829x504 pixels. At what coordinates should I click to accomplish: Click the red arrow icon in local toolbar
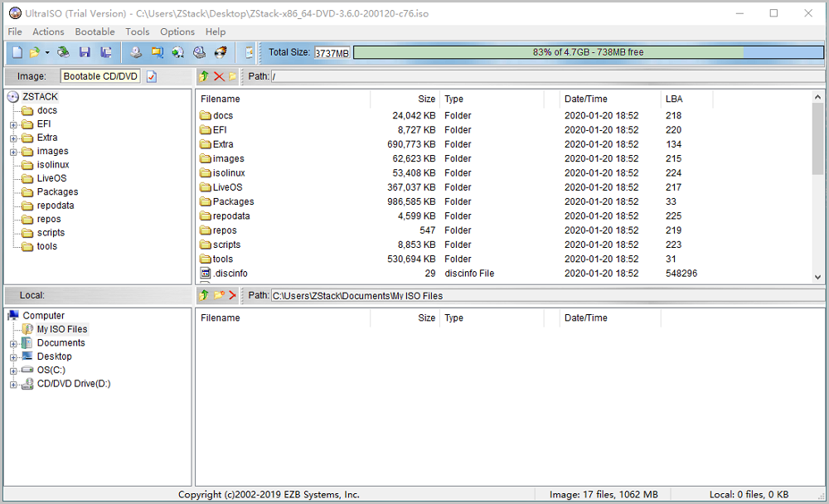click(232, 295)
